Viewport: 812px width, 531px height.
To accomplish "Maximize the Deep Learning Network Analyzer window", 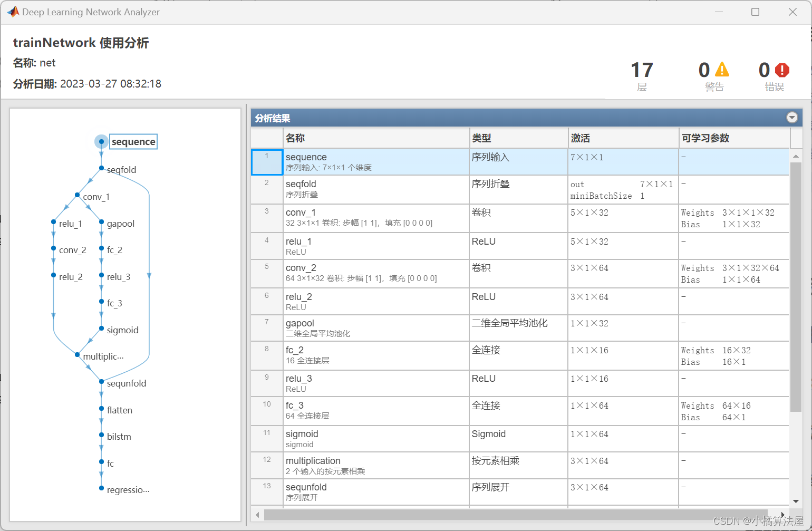I will click(755, 12).
